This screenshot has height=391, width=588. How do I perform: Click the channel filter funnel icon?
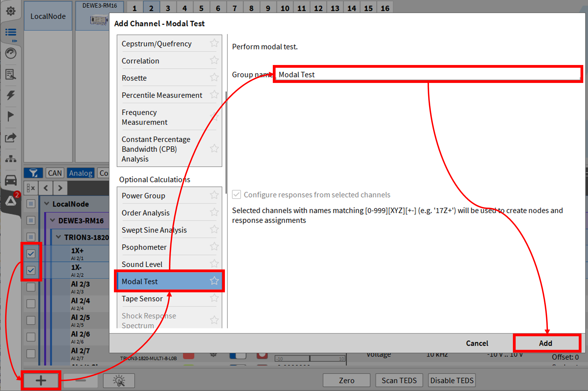(33, 173)
